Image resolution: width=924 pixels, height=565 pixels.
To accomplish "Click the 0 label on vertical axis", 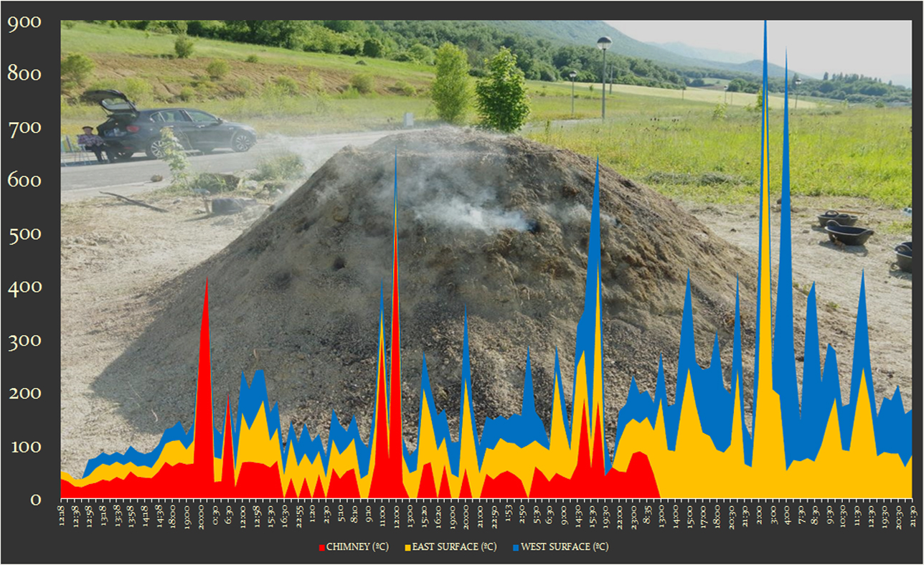I will 34,499.
